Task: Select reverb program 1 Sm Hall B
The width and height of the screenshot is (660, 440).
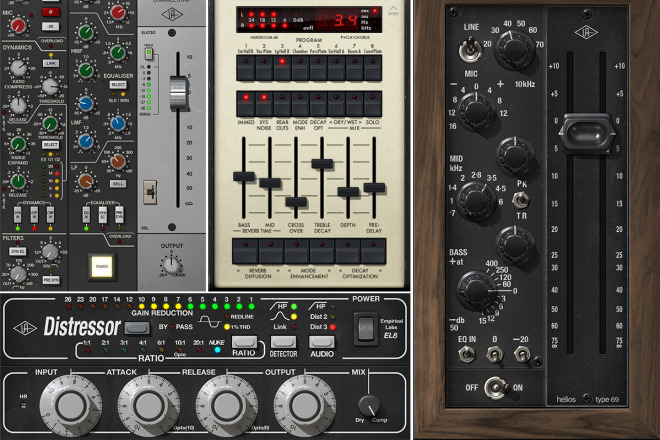Action: click(x=246, y=68)
